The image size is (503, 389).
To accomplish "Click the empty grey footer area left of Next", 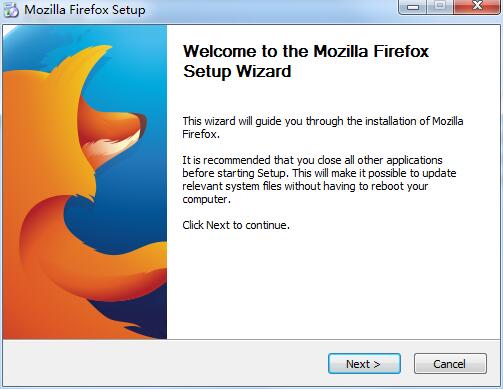I will 163,363.
